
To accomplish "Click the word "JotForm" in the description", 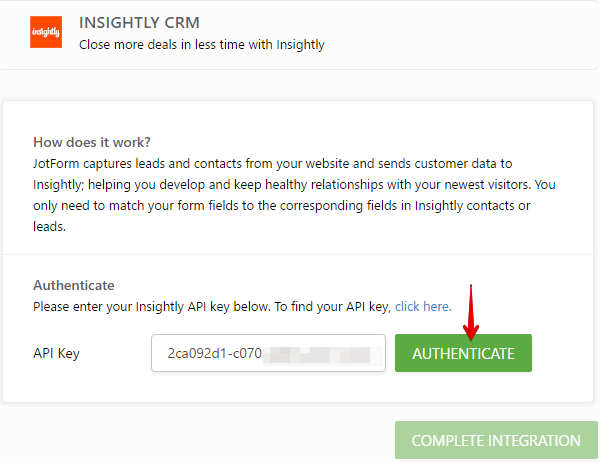I will click(58, 161).
